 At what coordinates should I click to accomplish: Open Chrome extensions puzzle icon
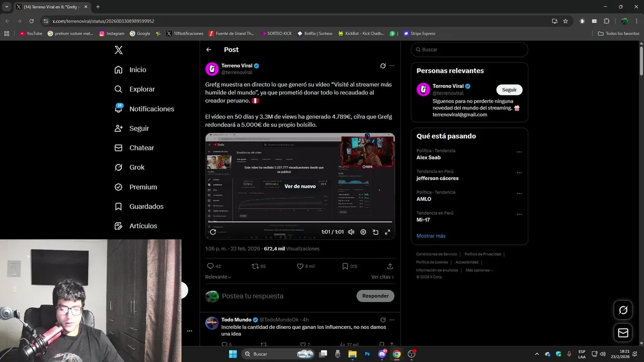606,21
